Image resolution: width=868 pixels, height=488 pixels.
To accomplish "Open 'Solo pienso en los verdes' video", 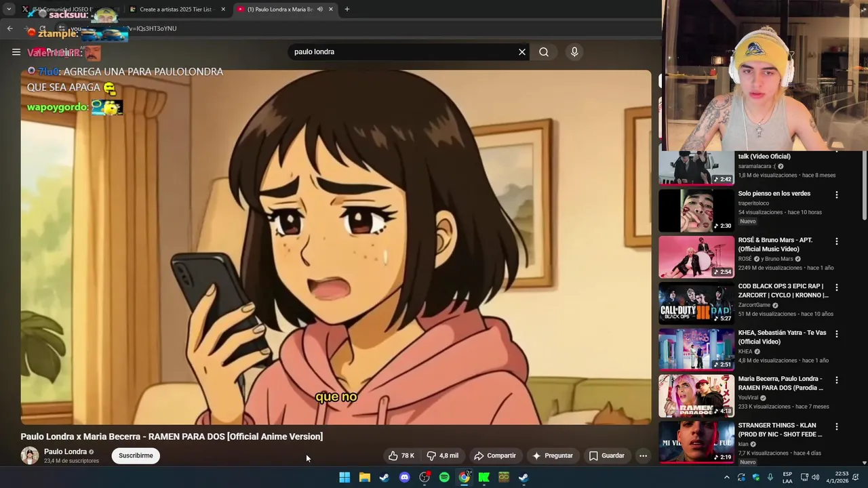I will (x=774, y=194).
